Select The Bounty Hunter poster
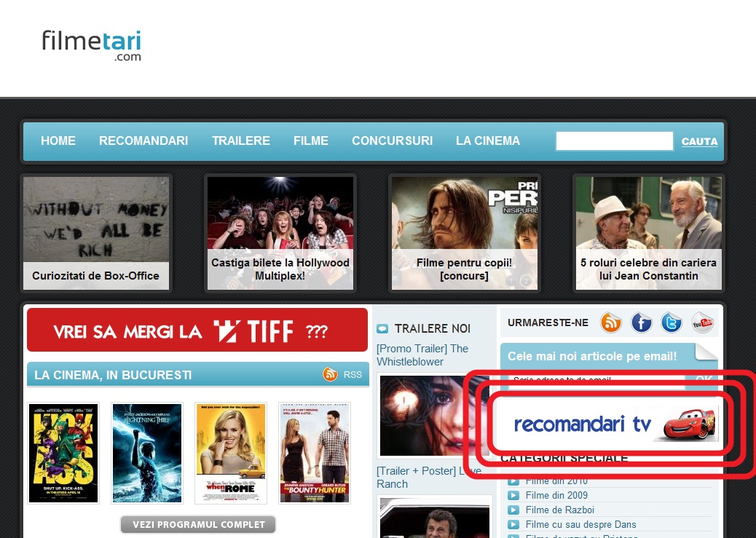756x538 pixels. [x=315, y=453]
